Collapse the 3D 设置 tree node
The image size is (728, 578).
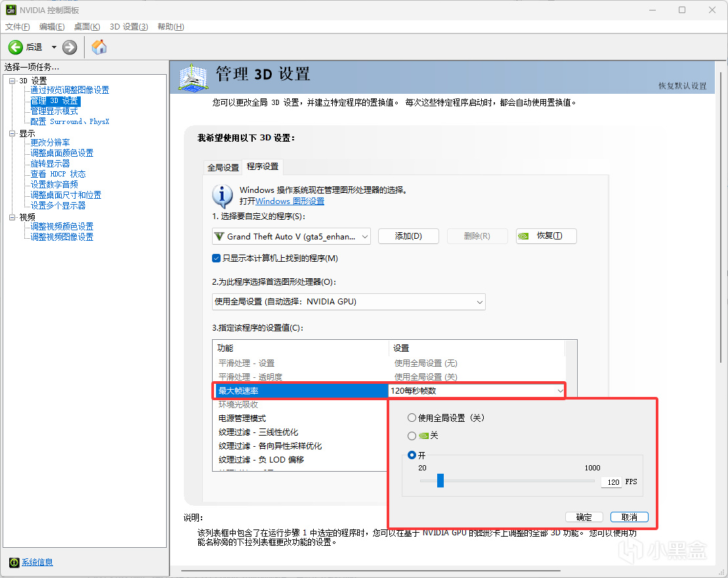tap(12, 81)
